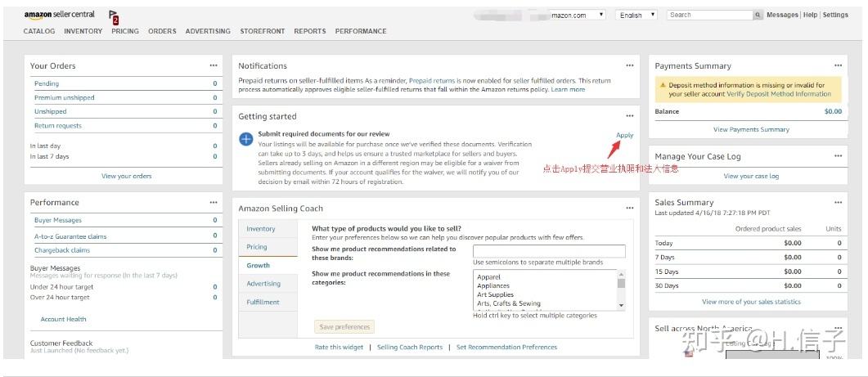This screenshot has width=868, height=377.
Task: Select Apparel in categories list
Action: tap(488, 276)
